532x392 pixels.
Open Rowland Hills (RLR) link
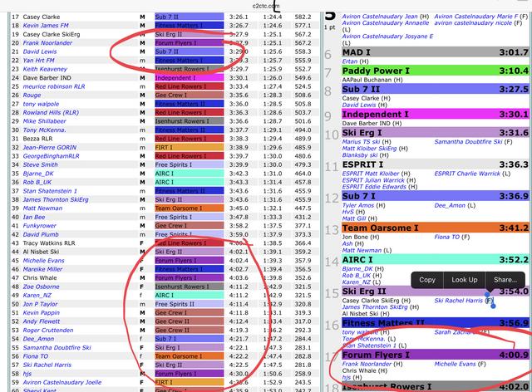[51, 113]
